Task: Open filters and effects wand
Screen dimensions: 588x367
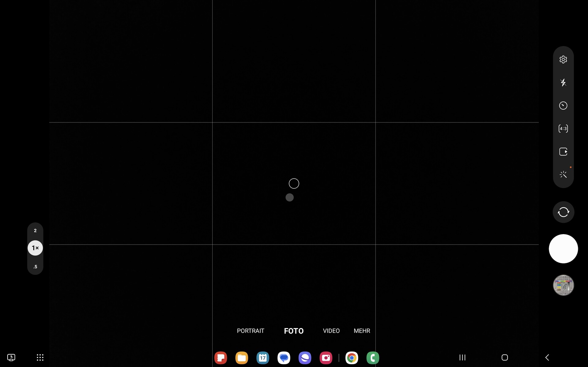Action: pyautogui.click(x=563, y=174)
